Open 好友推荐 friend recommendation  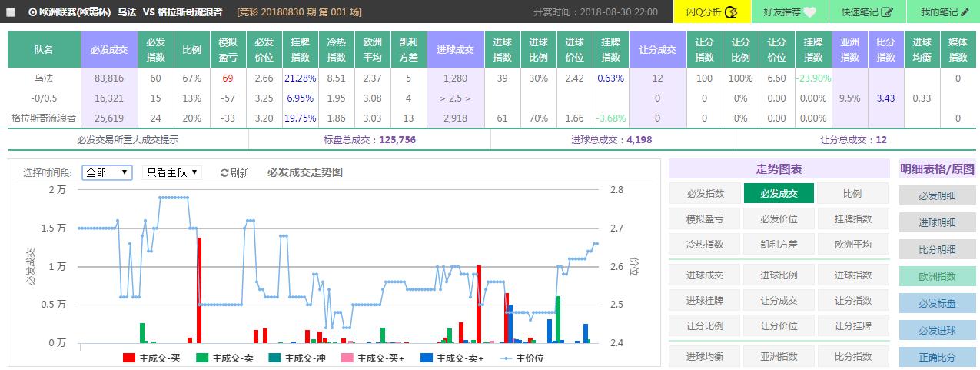[x=789, y=12]
